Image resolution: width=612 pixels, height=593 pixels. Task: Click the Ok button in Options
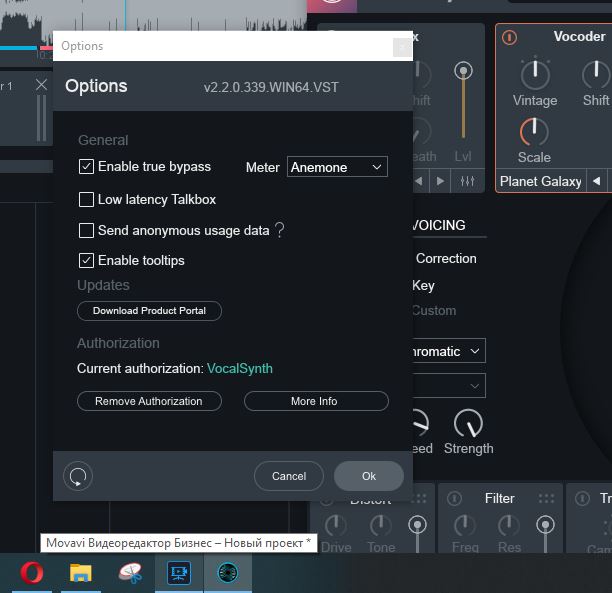point(369,476)
